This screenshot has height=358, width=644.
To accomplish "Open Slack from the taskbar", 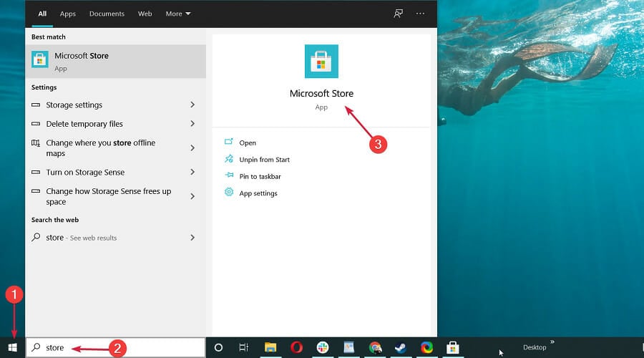I will click(323, 347).
